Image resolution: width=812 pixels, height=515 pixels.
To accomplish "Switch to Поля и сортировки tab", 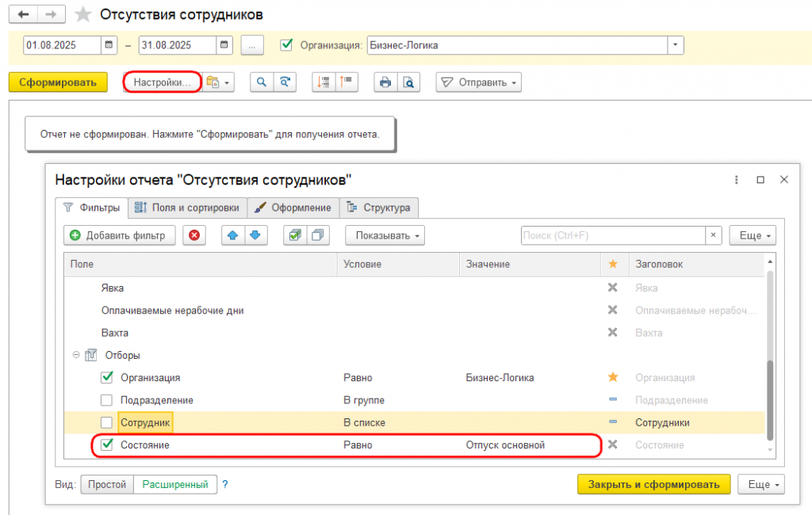I will coord(187,208).
